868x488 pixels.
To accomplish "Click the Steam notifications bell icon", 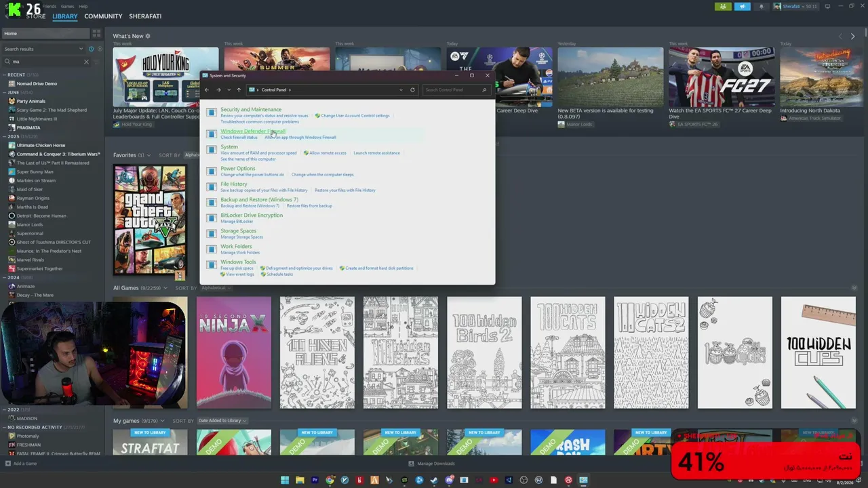I will 761,7.
